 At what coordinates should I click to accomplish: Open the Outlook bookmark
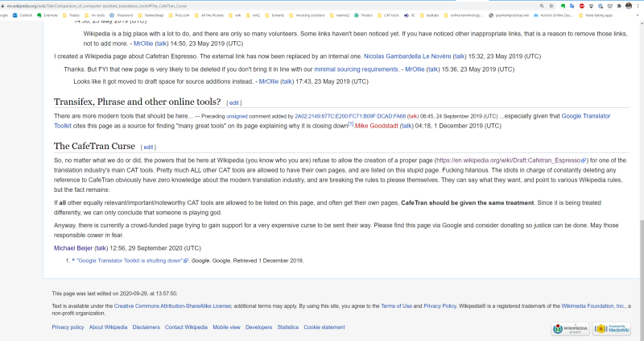coord(23,15)
